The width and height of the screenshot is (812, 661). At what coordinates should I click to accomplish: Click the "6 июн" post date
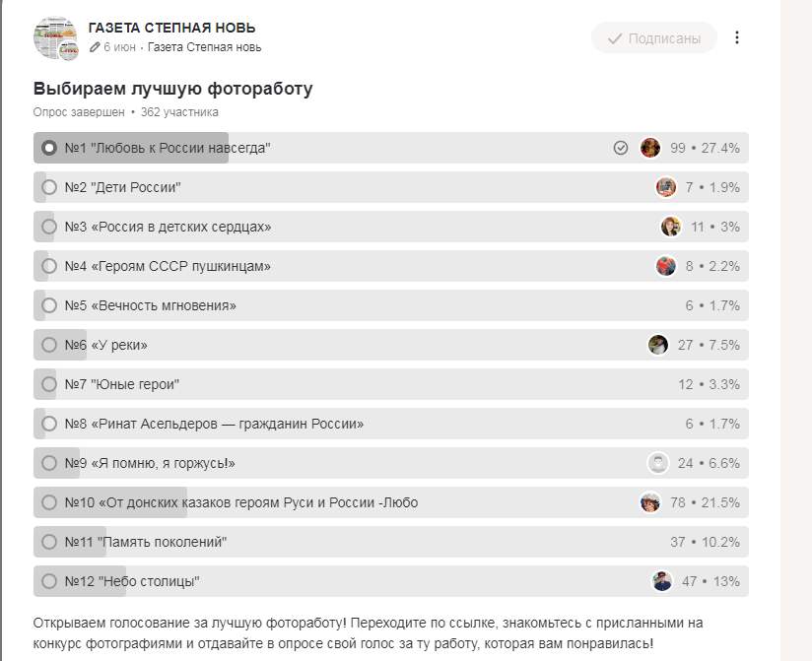click(120, 47)
